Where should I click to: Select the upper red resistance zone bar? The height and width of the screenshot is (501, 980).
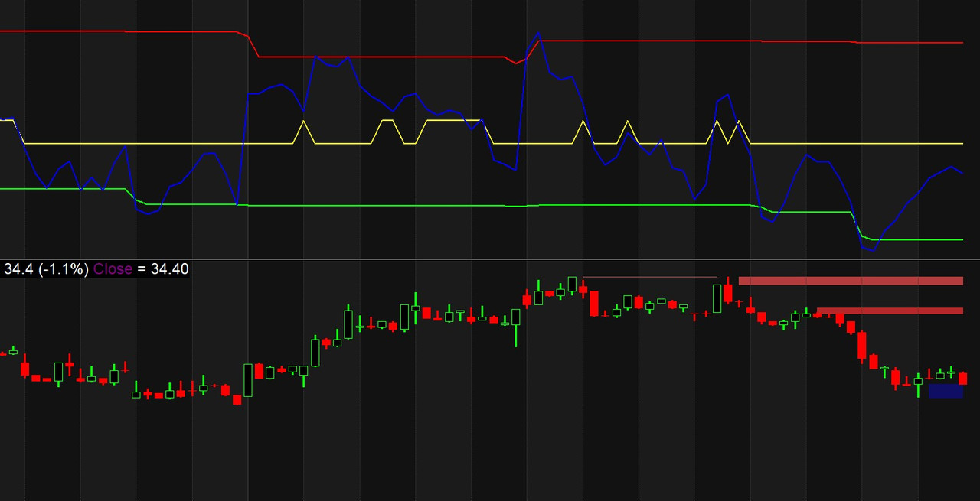pos(851,281)
